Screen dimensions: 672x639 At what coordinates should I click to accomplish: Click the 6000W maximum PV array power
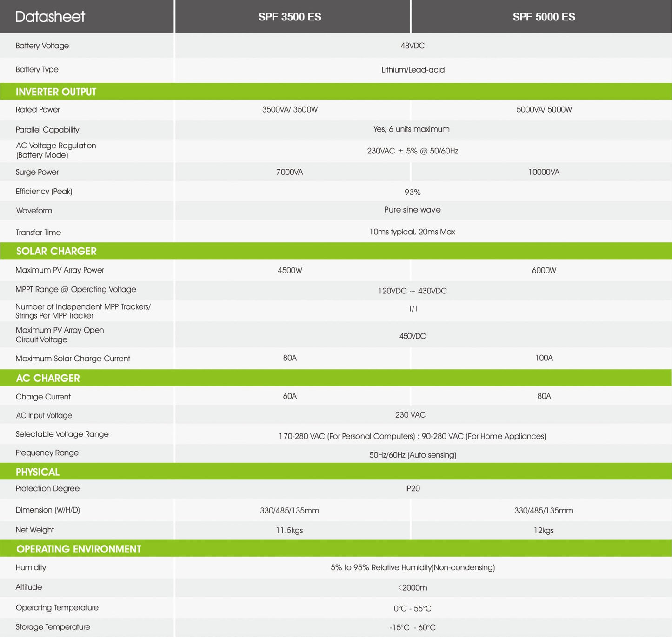click(x=544, y=270)
